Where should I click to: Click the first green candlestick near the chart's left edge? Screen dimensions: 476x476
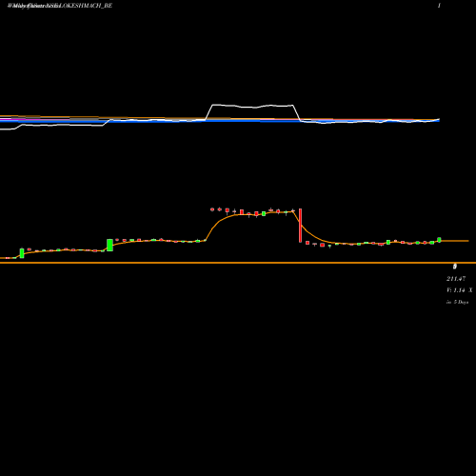coord(22,253)
